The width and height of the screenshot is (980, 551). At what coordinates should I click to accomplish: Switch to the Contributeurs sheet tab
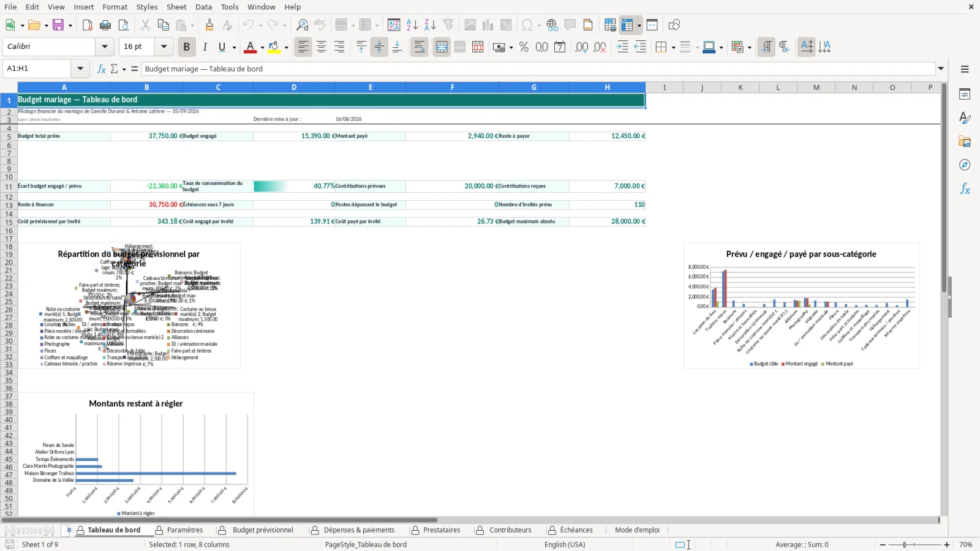point(510,530)
